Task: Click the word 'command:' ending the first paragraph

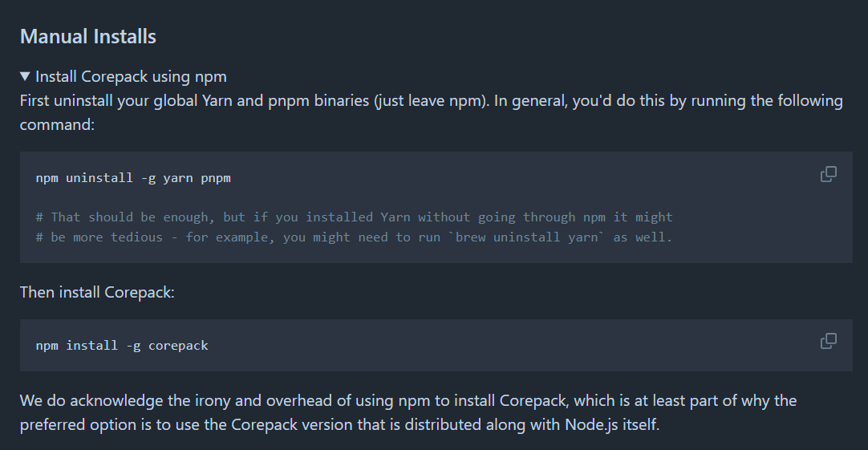Action: (57, 125)
